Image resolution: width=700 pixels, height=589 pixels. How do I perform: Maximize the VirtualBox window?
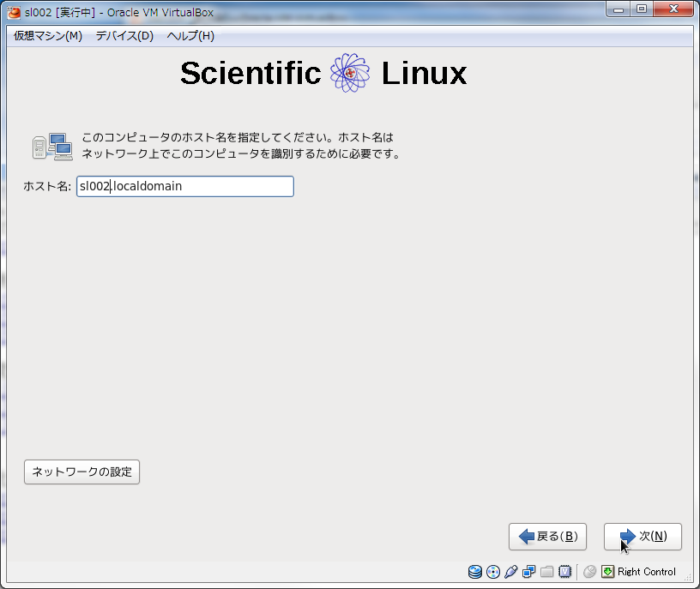(x=642, y=9)
